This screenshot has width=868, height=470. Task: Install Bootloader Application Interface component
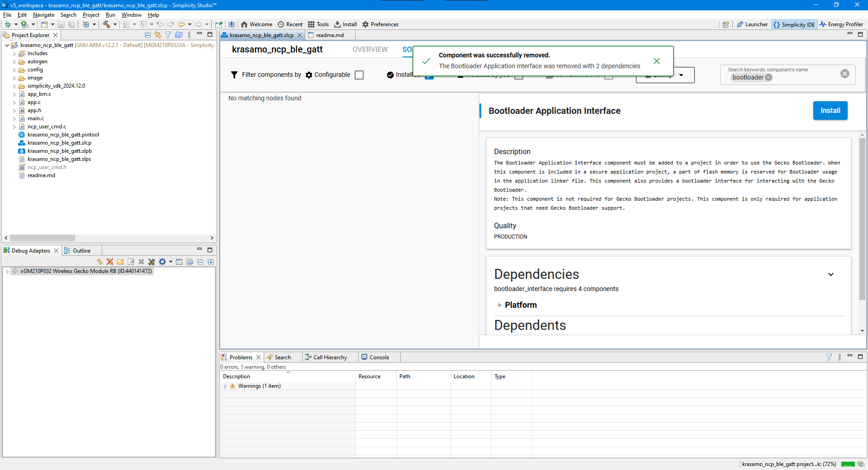(x=830, y=111)
